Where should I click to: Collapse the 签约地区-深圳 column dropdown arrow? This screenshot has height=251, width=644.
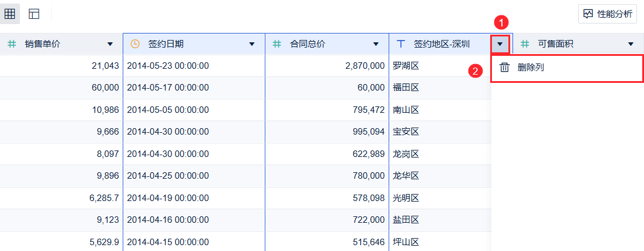(x=500, y=43)
